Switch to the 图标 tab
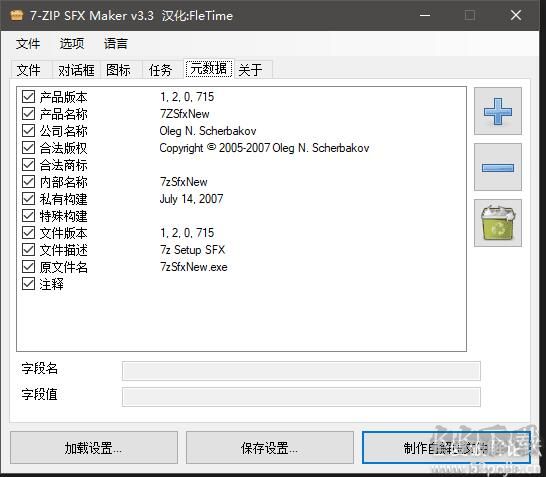Image resolution: width=546 pixels, height=477 pixels. 120,70
